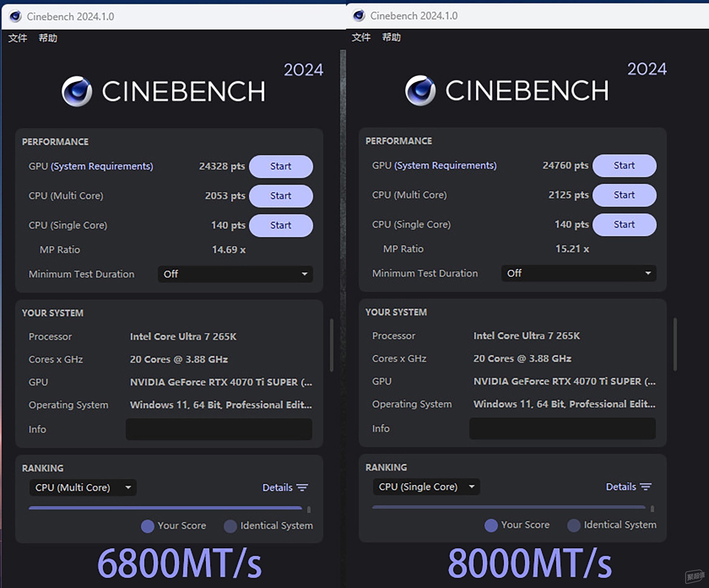709x588 pixels.
Task: Click the 140 pts single core score in right window
Action: pyautogui.click(x=572, y=225)
